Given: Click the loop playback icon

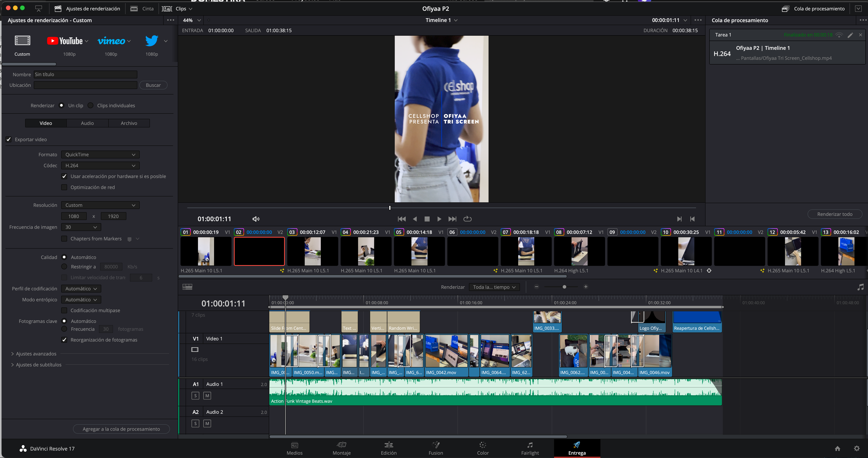Looking at the screenshot, I should (x=467, y=219).
